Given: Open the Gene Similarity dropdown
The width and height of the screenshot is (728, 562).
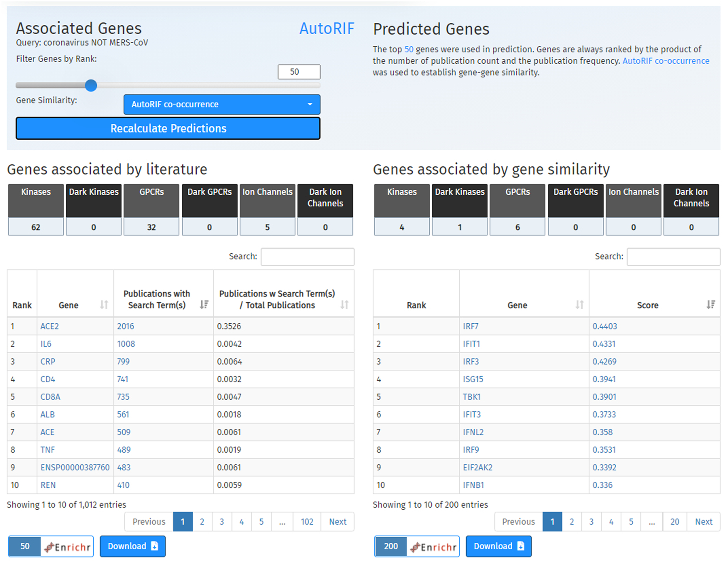Looking at the screenshot, I should pyautogui.click(x=222, y=105).
